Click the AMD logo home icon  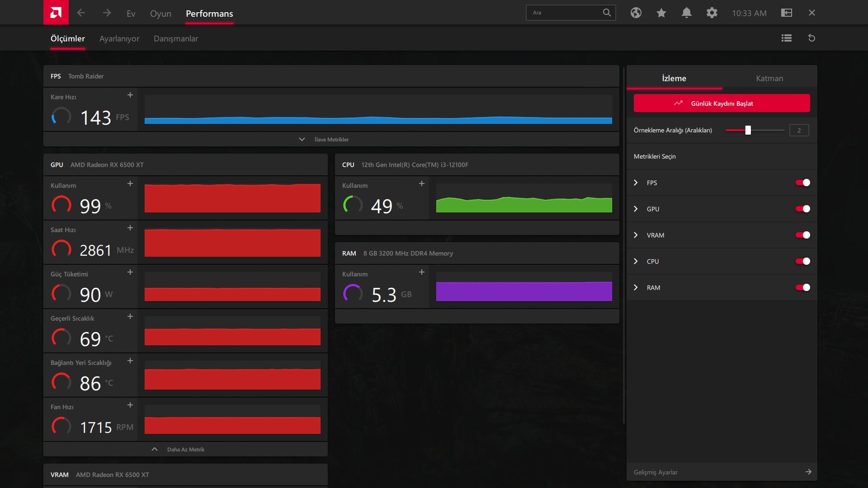coord(56,12)
